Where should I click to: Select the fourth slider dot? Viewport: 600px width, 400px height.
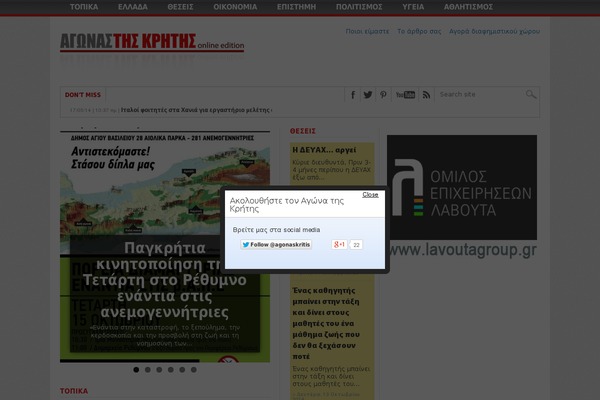[x=171, y=370]
